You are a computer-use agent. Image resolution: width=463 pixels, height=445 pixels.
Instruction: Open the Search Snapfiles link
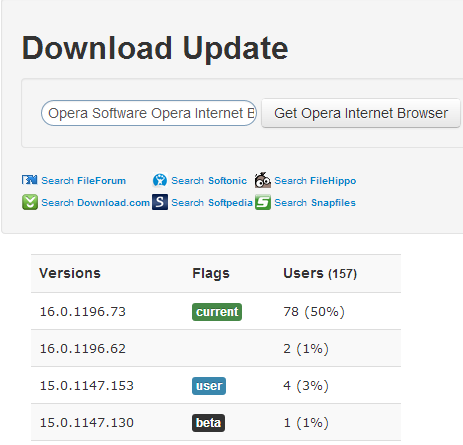(x=315, y=203)
